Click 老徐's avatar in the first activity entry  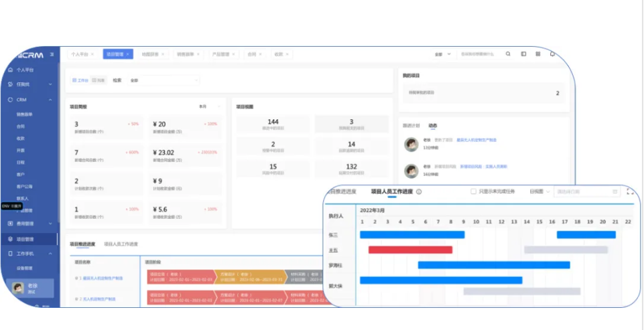point(411,144)
